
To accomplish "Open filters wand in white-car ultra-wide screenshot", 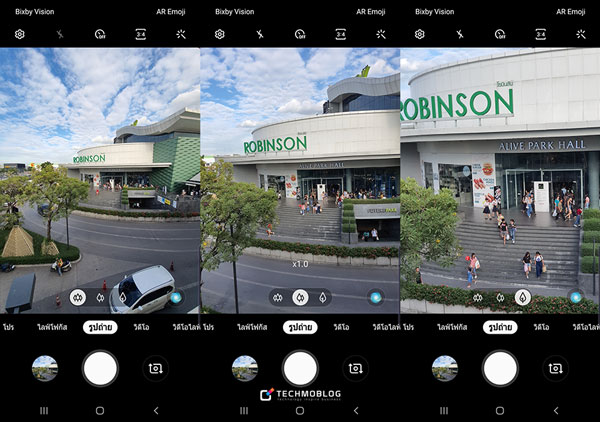I will (x=181, y=34).
